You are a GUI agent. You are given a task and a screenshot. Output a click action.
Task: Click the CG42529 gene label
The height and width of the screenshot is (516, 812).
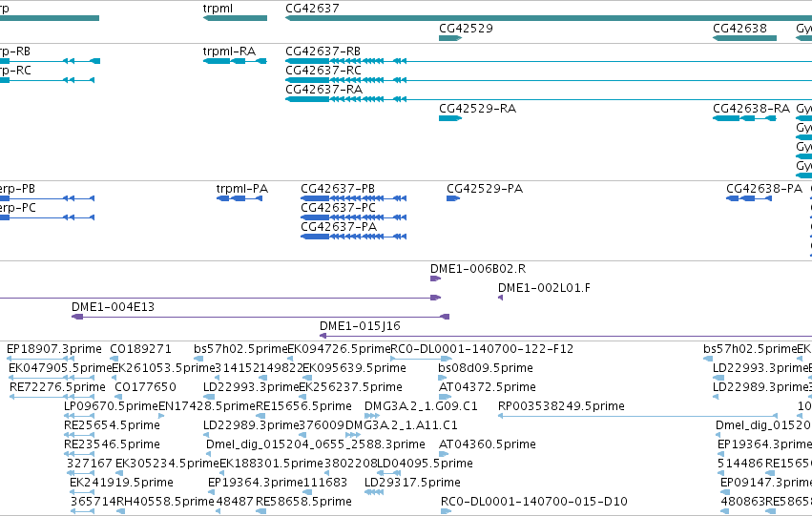pyautogui.click(x=466, y=29)
